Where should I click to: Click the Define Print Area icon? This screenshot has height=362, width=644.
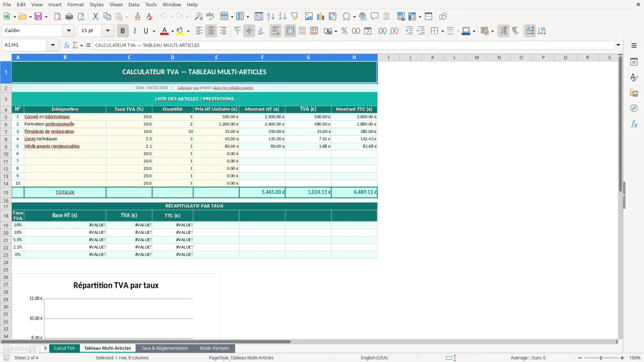tap(401, 17)
